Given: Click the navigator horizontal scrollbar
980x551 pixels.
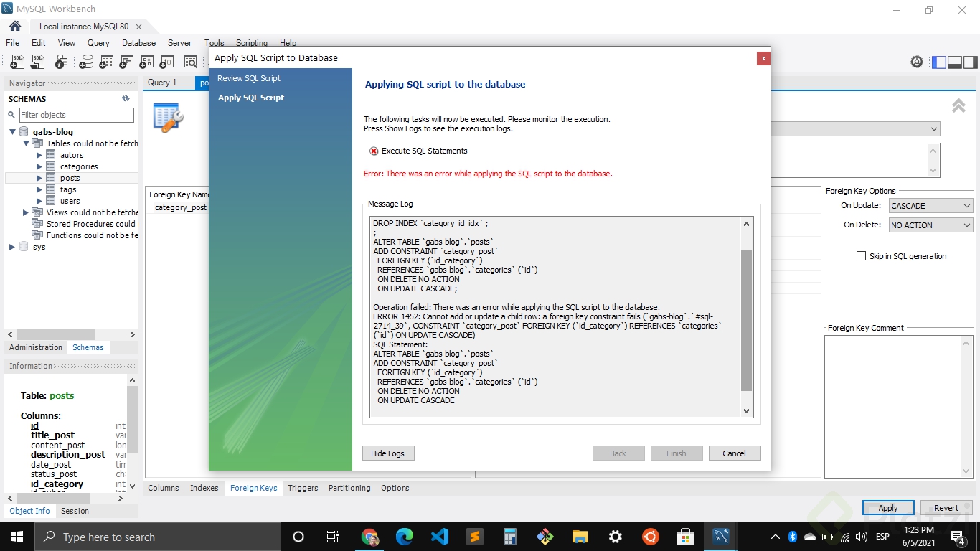Looking at the screenshot, I should [x=56, y=334].
